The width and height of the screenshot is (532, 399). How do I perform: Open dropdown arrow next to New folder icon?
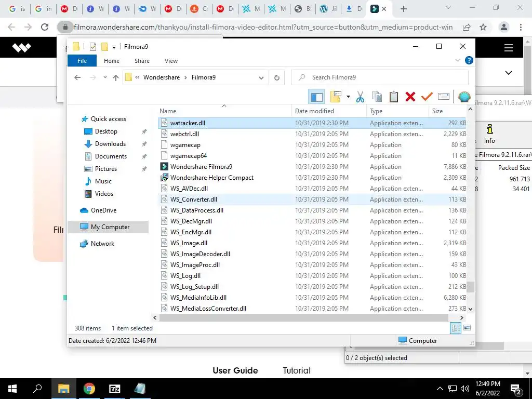tap(348, 97)
